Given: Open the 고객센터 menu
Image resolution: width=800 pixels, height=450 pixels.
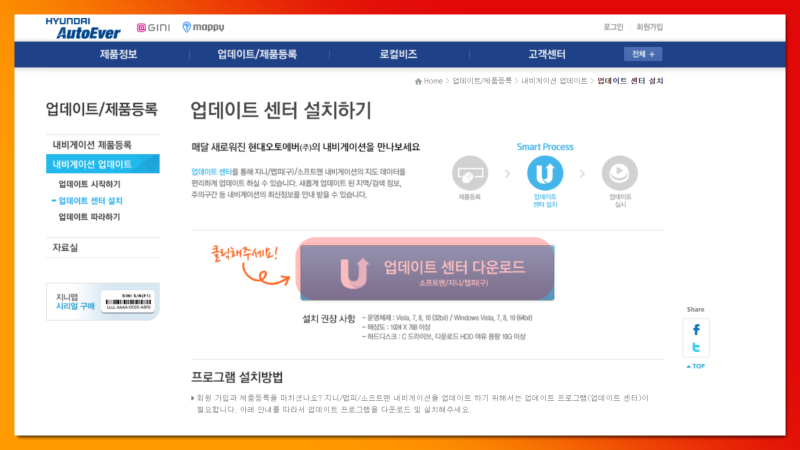Looking at the screenshot, I should tap(546, 54).
